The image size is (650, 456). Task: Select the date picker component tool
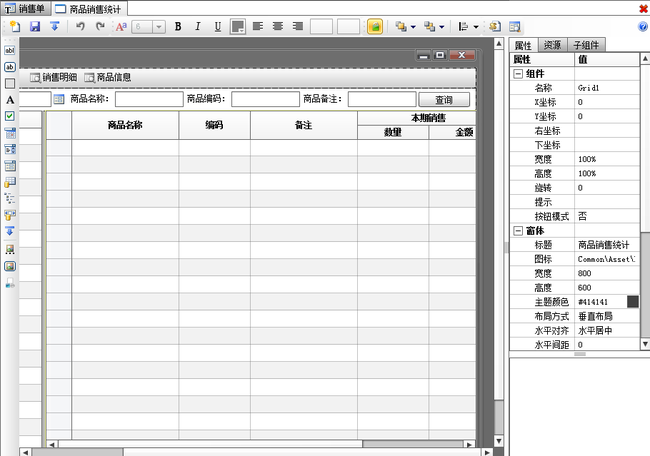pos(10,133)
